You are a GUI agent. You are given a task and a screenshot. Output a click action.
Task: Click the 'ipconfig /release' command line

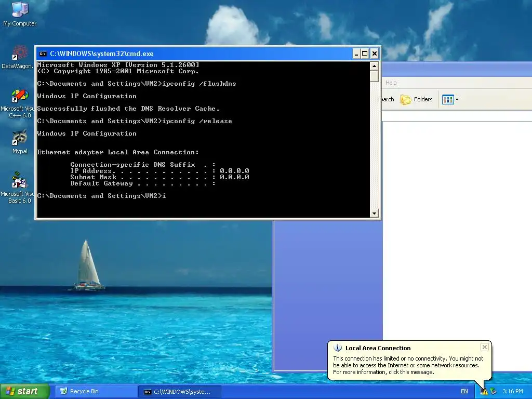pos(135,121)
